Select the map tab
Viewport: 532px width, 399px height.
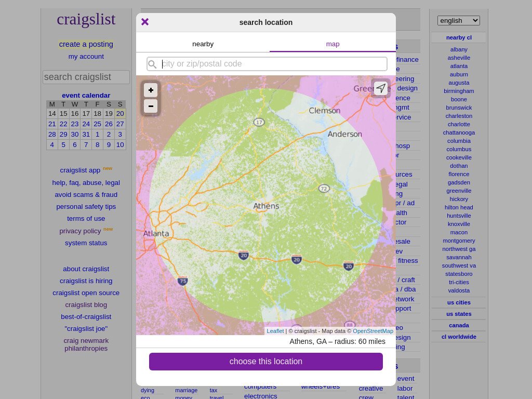click(333, 44)
